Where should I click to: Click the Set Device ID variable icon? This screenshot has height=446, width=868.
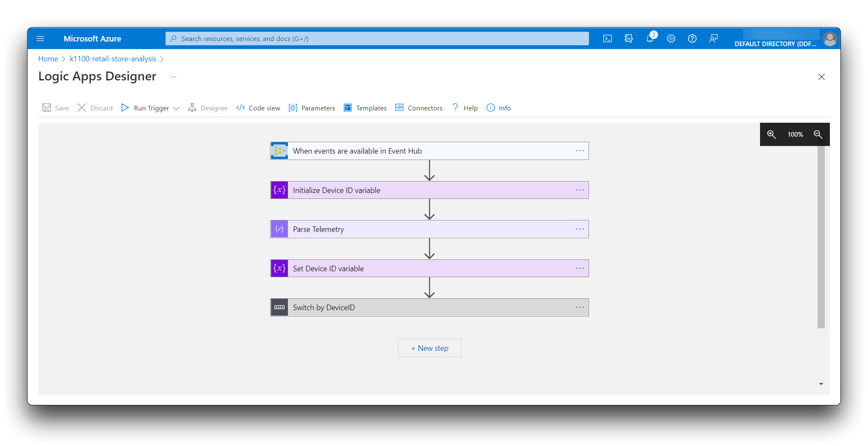tap(279, 268)
